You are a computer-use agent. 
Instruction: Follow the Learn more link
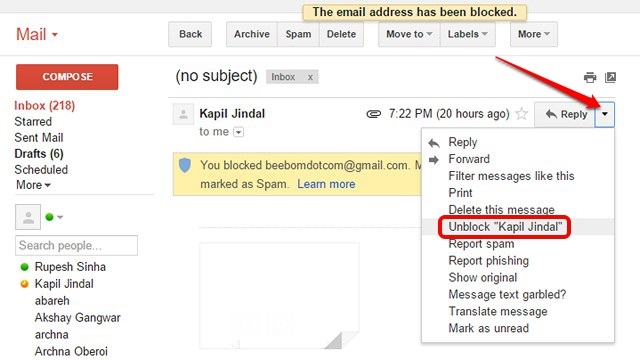tap(326, 184)
